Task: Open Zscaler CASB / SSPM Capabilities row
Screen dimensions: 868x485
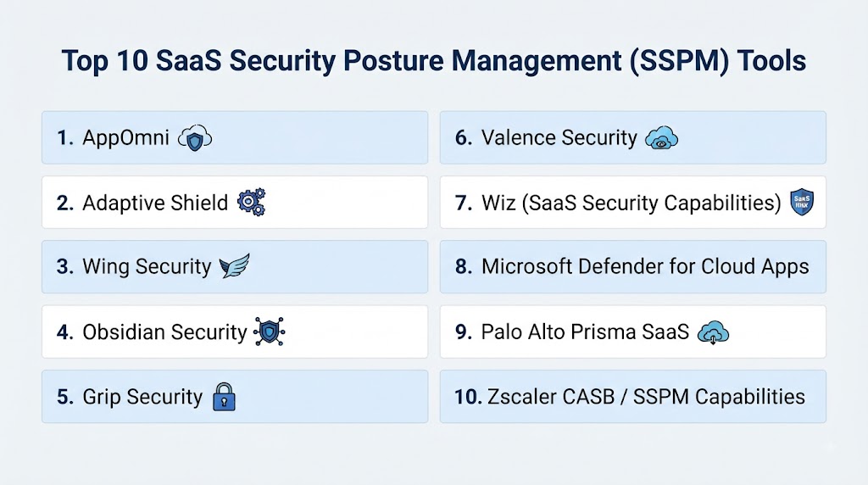Action: 632,397
